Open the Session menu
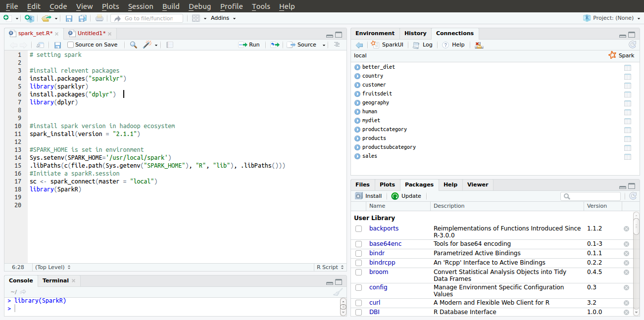This screenshot has width=644, height=320. pos(141,6)
